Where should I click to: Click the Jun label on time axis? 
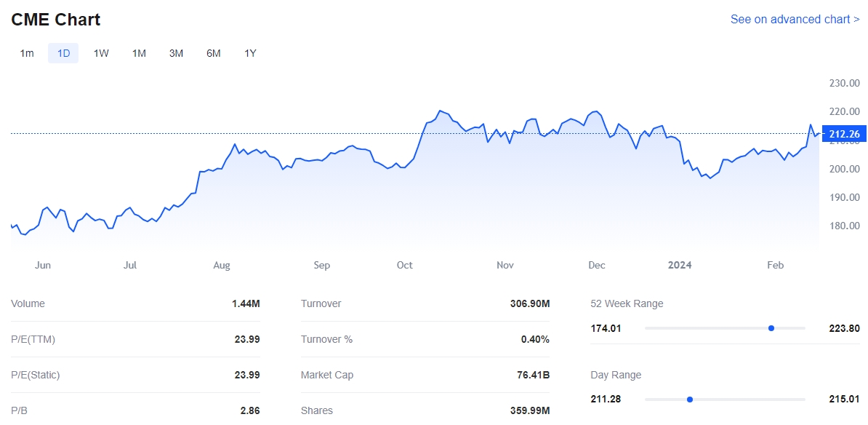(x=43, y=265)
